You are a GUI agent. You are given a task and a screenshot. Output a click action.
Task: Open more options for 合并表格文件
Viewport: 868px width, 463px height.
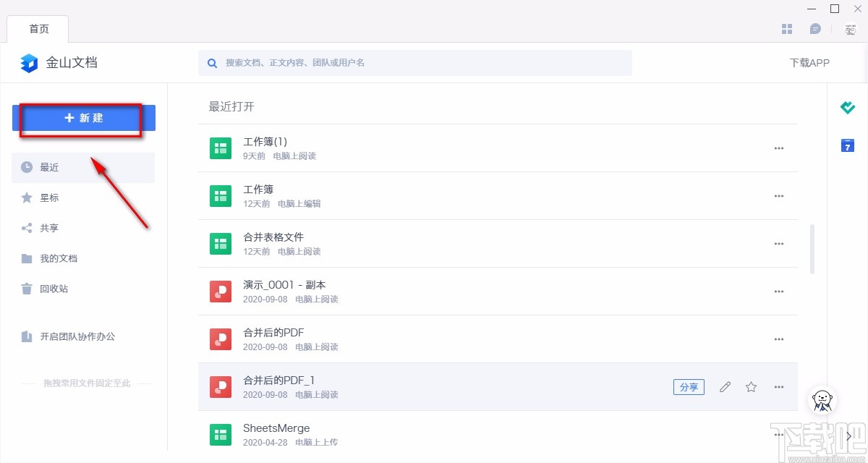pos(779,244)
